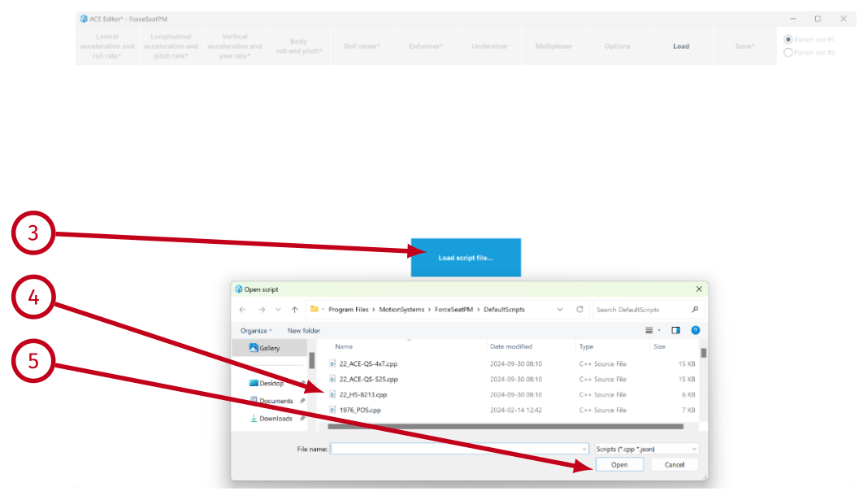Switch to the Multiplexer tab
Image resolution: width=868 pixels, height=500 pixels.
coord(553,46)
